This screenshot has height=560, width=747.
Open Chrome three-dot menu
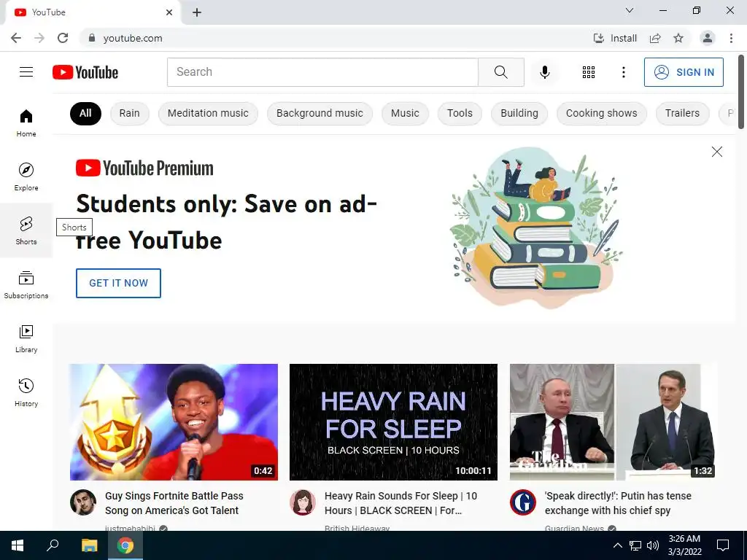(x=731, y=38)
